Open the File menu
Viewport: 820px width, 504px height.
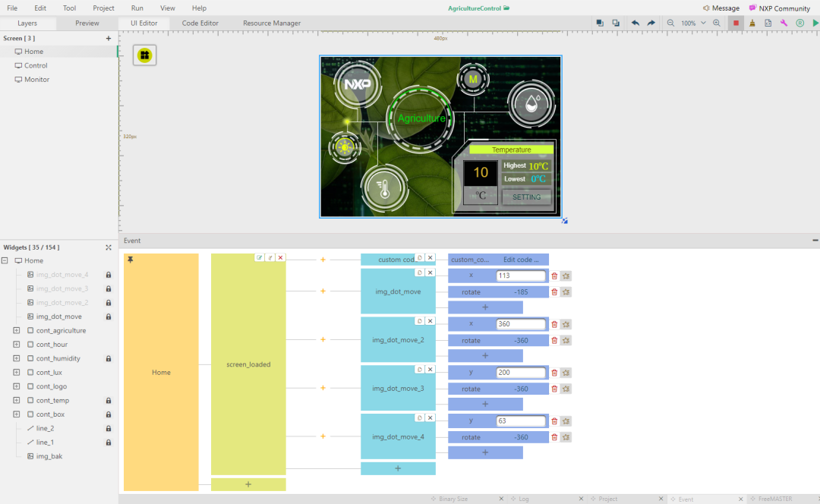[x=12, y=8]
